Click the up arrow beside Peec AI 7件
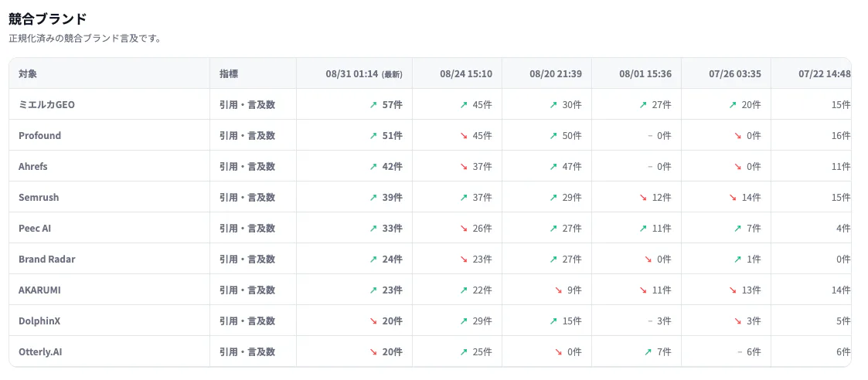This screenshot has width=868, height=380. point(737,228)
